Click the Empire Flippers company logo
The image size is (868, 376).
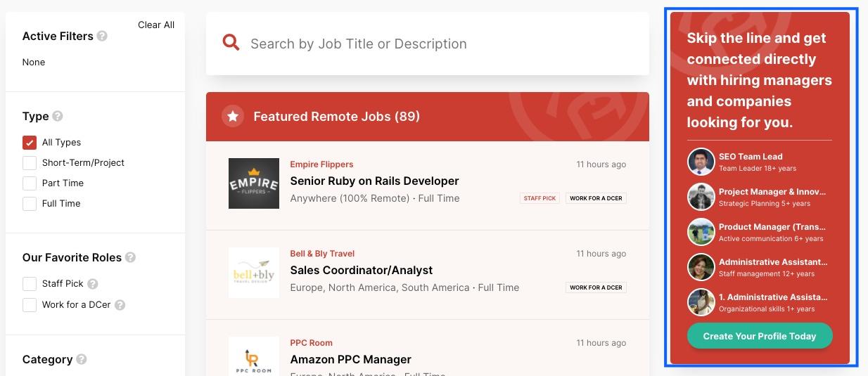tap(254, 183)
